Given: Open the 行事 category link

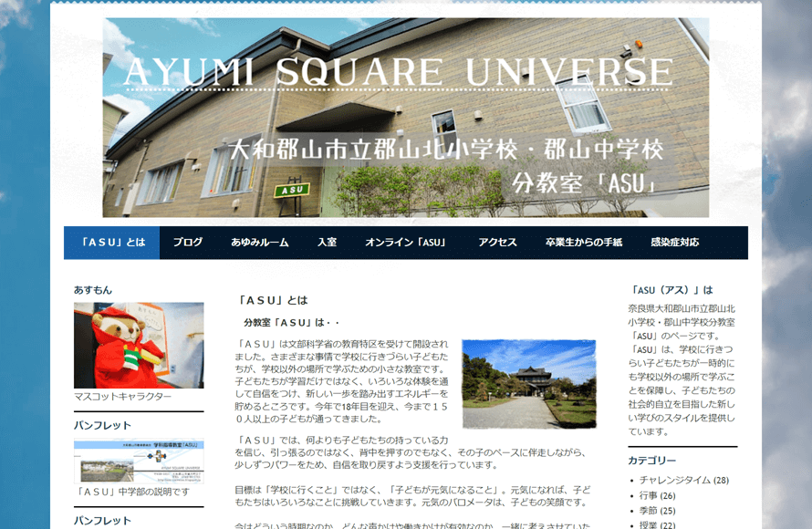Looking at the screenshot, I should 649,496.
